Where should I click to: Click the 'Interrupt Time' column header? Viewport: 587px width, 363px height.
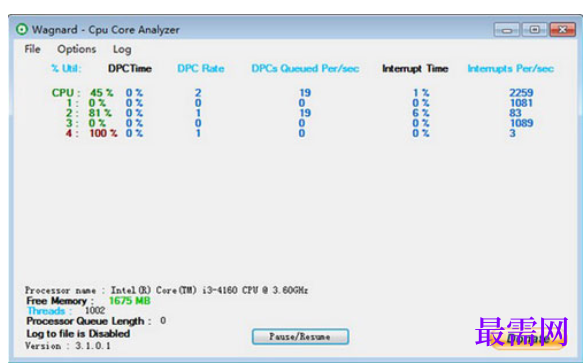click(x=415, y=68)
